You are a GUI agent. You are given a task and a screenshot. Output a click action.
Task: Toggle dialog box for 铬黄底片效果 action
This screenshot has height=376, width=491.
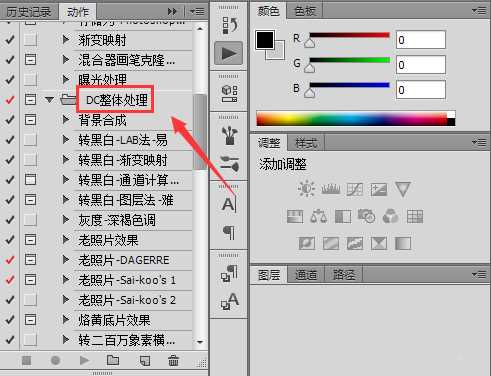point(30,320)
